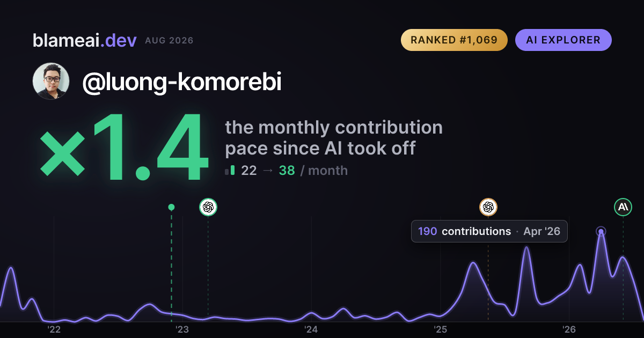Click the '24 year axis label
644x338 pixels.
(311, 329)
